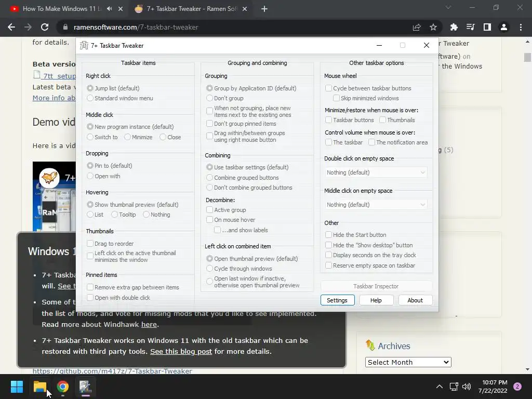The image size is (532, 399).
Task: Check Hide the Start button
Action: click(x=328, y=235)
